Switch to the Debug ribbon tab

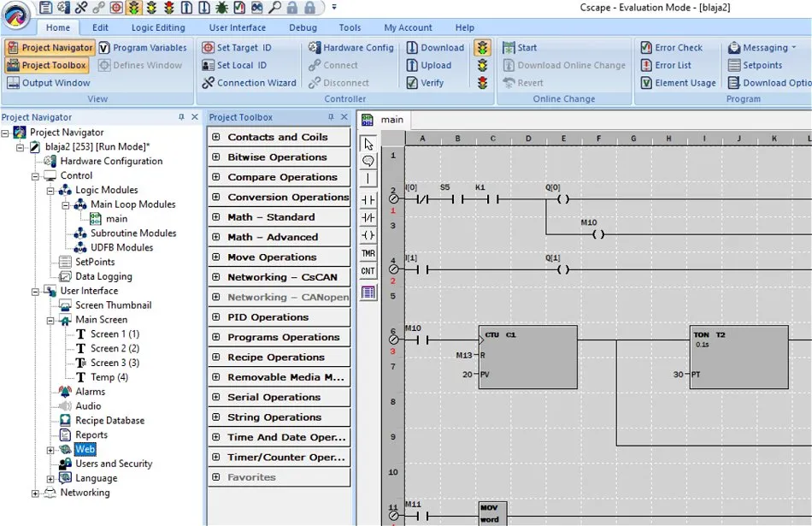coord(303,27)
